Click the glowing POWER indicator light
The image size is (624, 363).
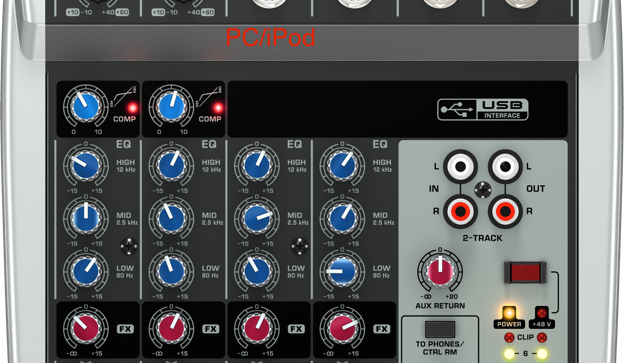[509, 312]
